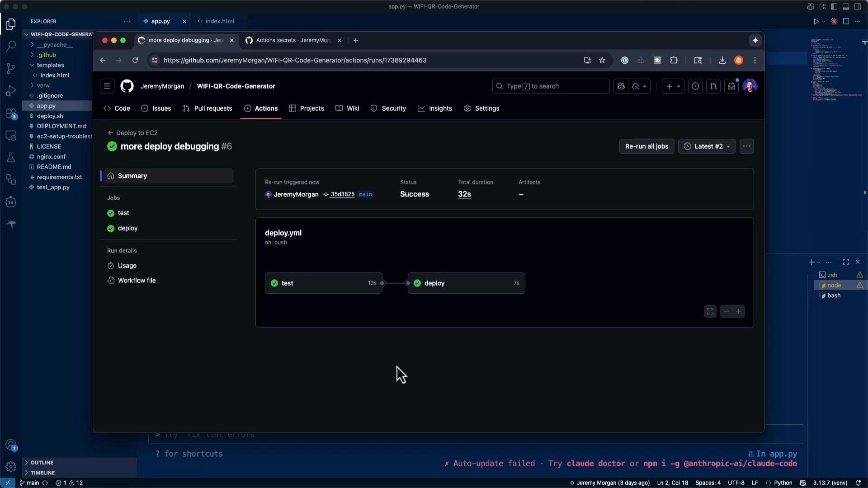The width and height of the screenshot is (868, 488).
Task: Toggle VS Code secondary sidebar layout icon
Action: [x=858, y=7]
